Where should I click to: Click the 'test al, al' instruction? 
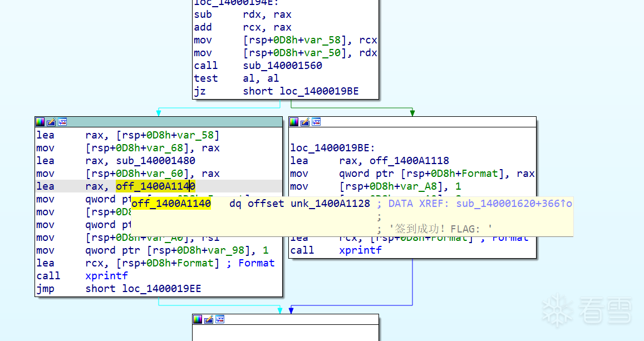(x=237, y=78)
